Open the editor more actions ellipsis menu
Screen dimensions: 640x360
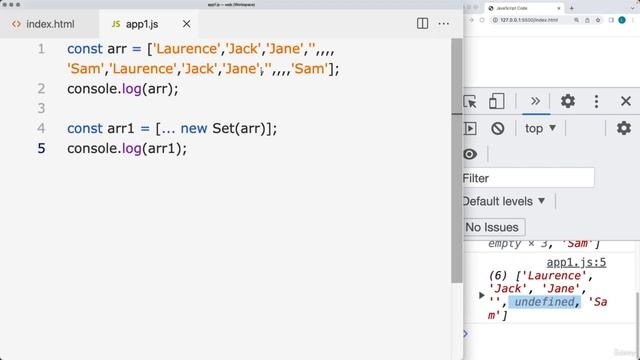[x=444, y=24]
